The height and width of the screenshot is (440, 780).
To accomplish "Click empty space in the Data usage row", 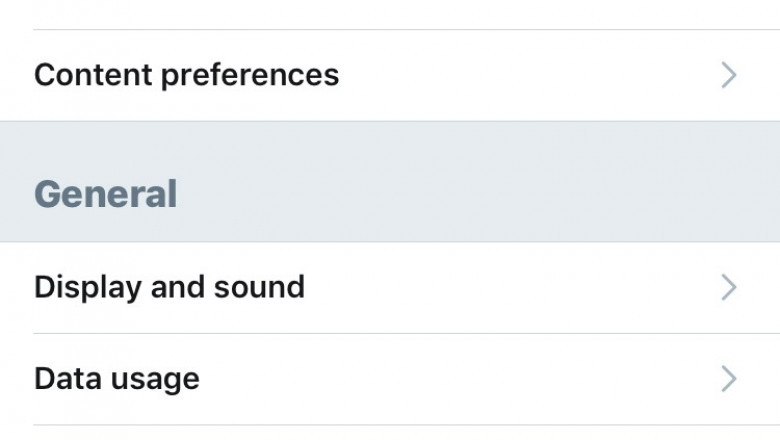I will click(x=450, y=379).
